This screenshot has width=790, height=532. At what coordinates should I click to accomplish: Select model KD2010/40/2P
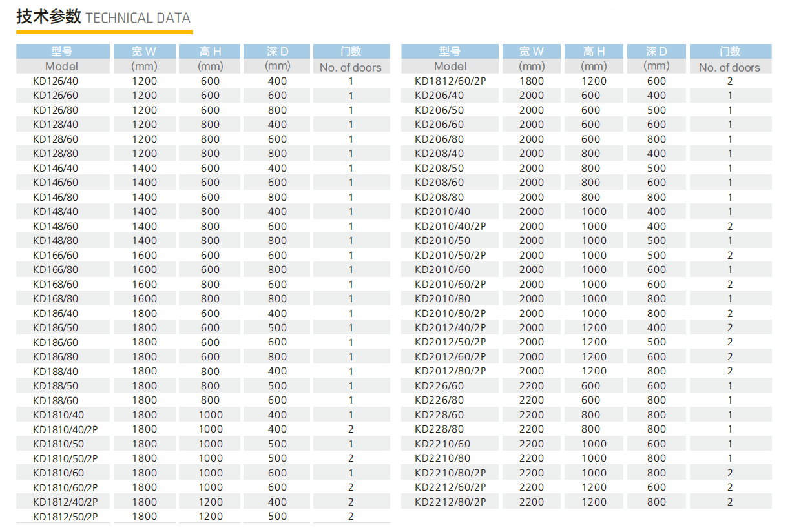pos(450,226)
